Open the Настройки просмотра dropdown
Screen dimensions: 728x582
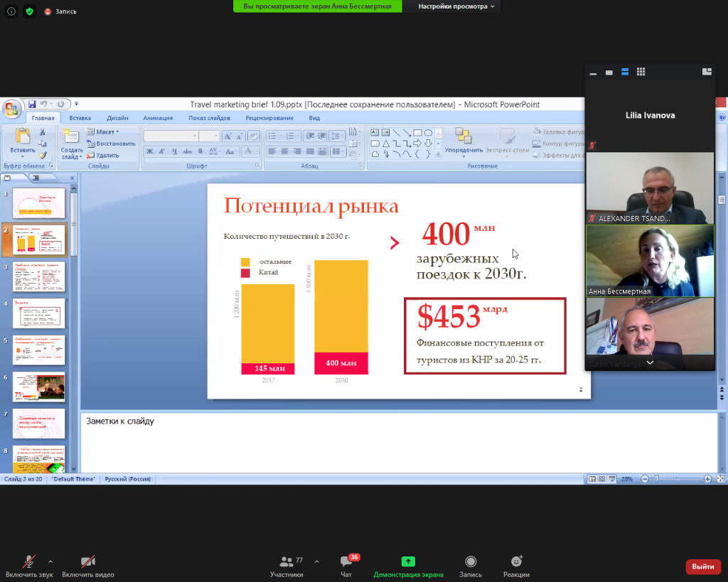456,6
